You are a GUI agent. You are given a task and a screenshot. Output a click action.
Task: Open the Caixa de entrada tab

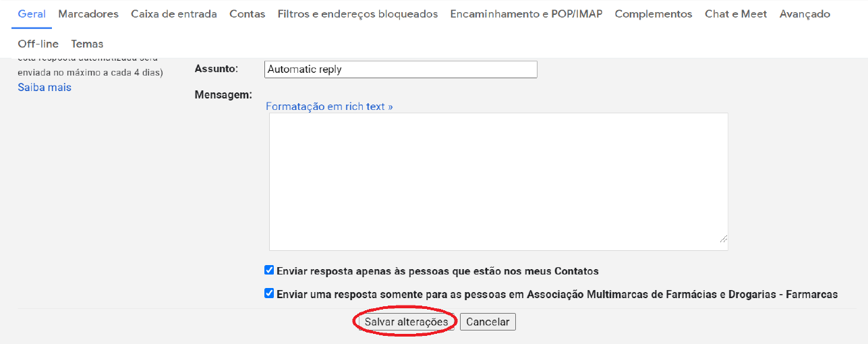pyautogui.click(x=174, y=14)
